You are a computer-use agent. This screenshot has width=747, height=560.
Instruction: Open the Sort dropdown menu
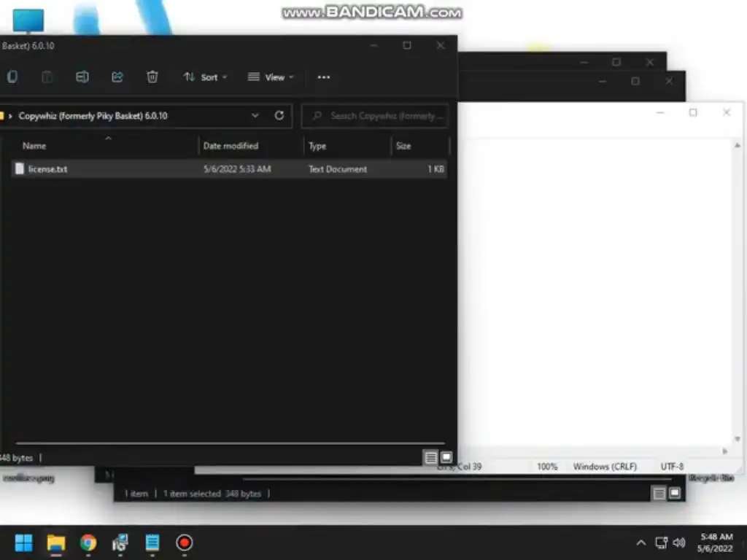click(205, 77)
